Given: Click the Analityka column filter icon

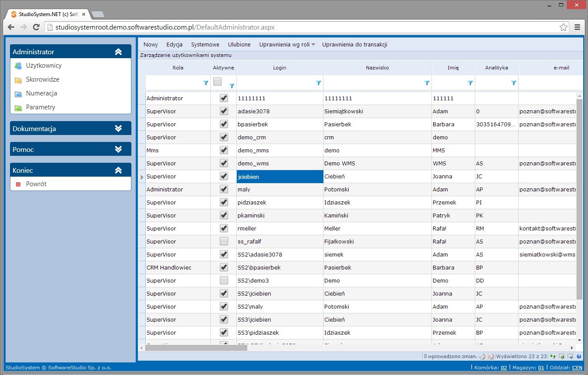Looking at the screenshot, I should tap(513, 83).
